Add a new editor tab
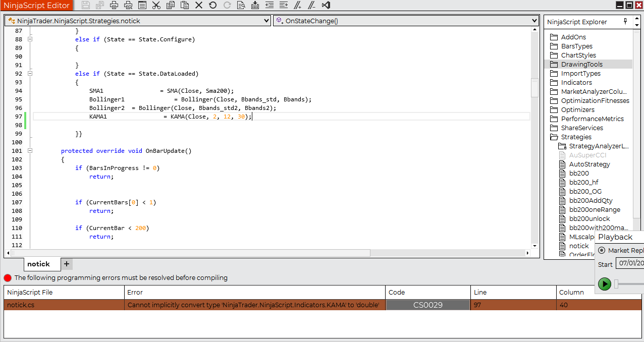The image size is (644, 342). pyautogui.click(x=67, y=264)
